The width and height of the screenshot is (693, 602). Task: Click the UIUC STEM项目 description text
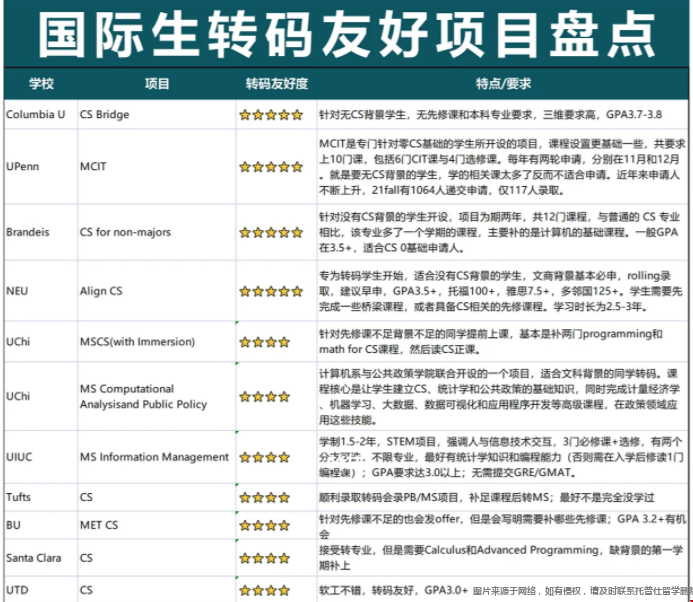point(501,457)
